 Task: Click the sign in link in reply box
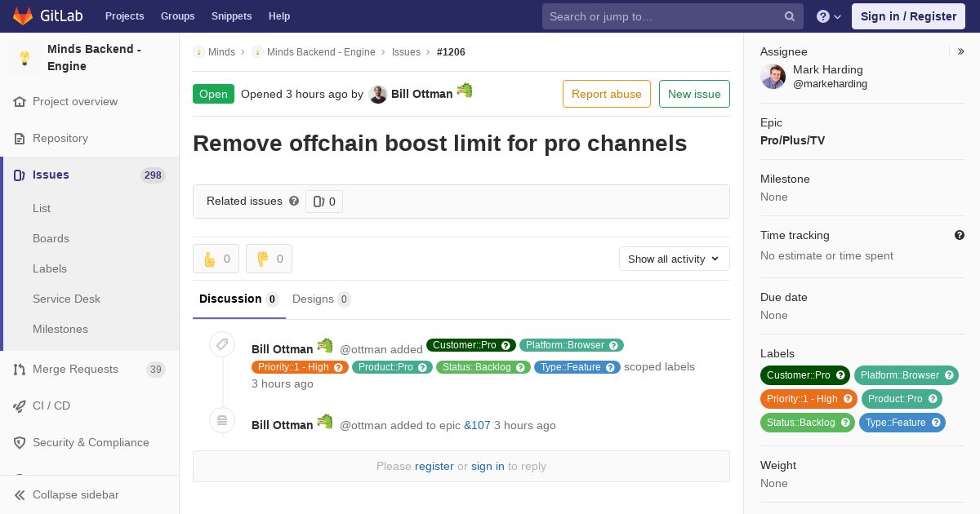(x=488, y=466)
